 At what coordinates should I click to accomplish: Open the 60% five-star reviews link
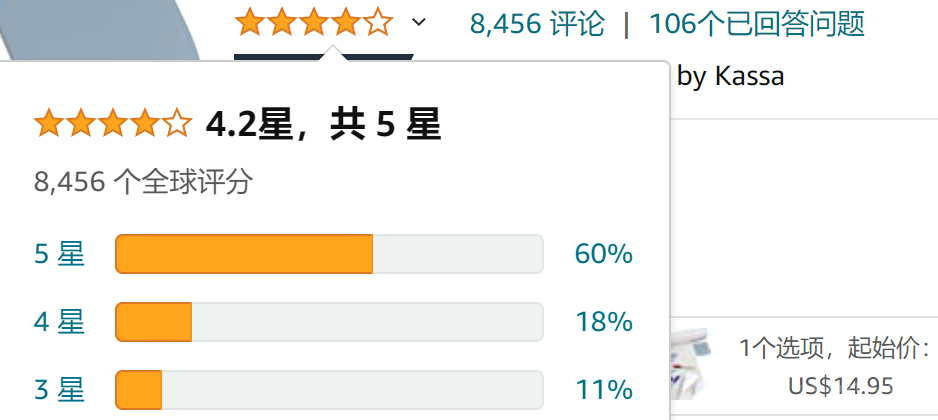pos(603,254)
